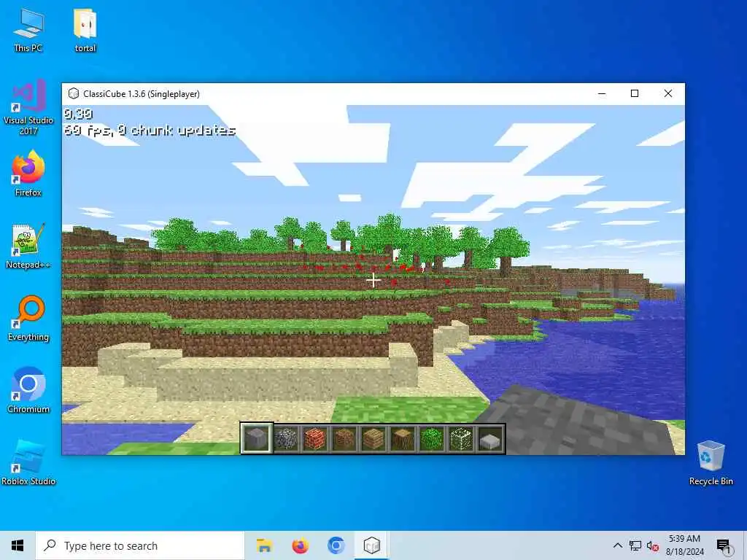
Task: Maximize the ClassiCube window
Action: [635, 94]
